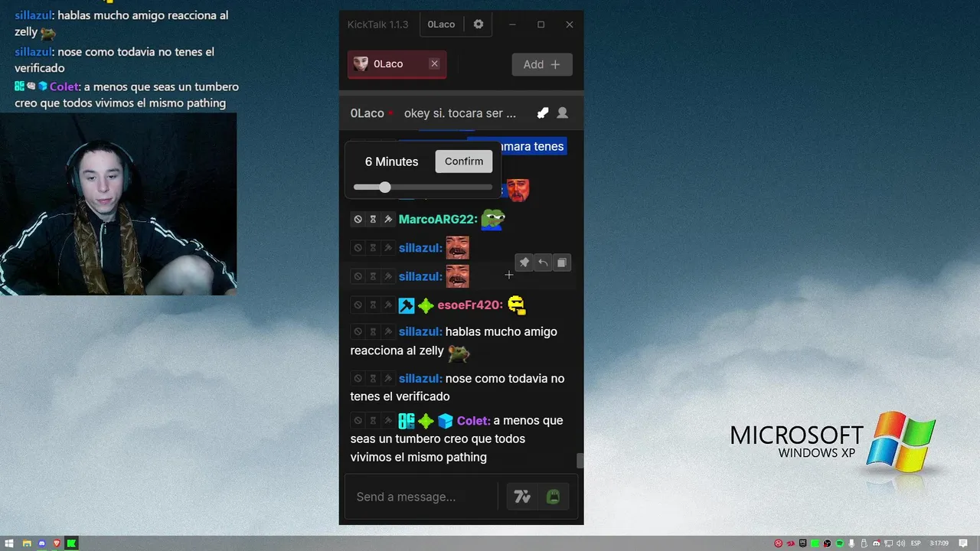Close the 0Laco chatroom tab

(x=435, y=64)
